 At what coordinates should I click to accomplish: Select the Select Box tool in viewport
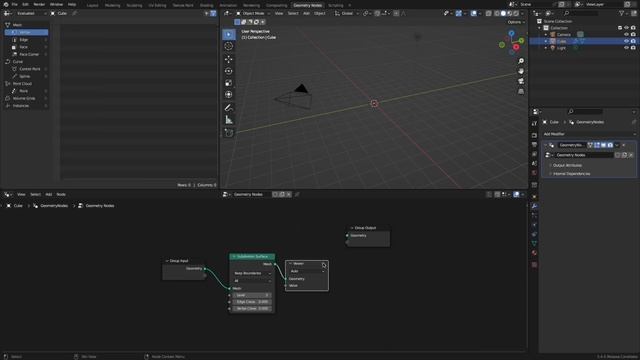point(229,35)
